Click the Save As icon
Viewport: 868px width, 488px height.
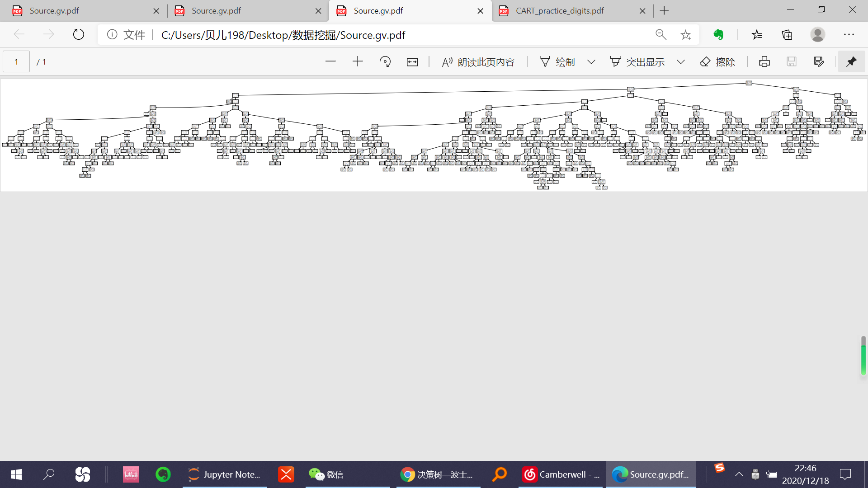point(819,62)
